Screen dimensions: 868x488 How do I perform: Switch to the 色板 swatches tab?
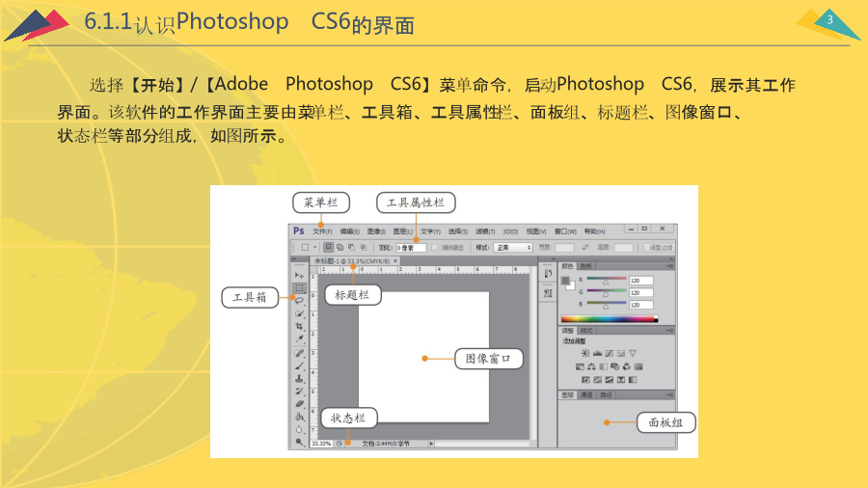(586, 266)
